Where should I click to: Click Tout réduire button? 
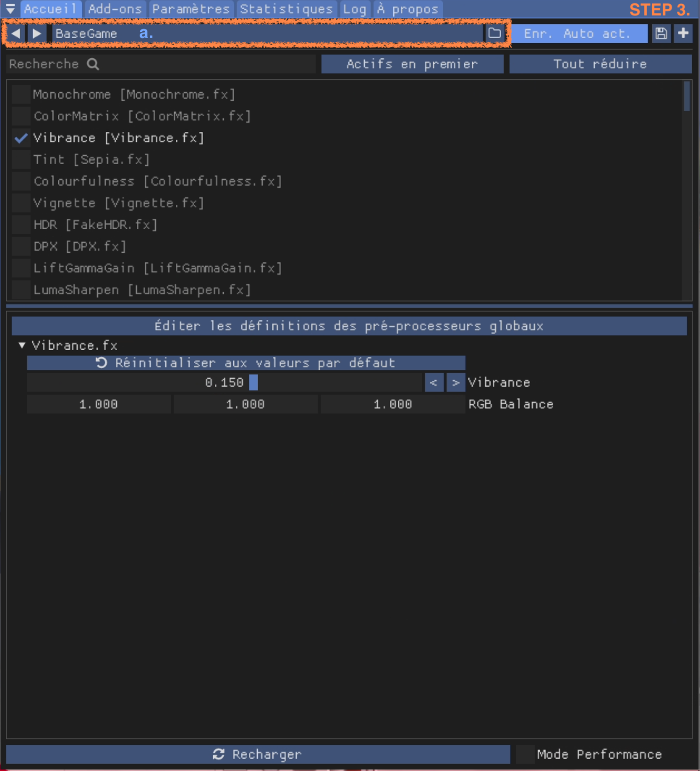click(600, 64)
